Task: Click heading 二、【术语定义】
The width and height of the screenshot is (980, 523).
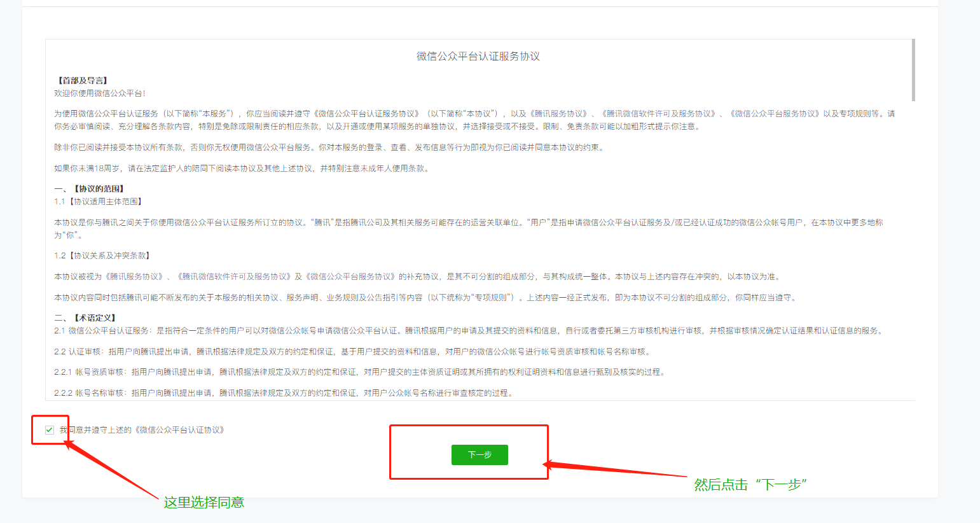Action: pos(86,318)
